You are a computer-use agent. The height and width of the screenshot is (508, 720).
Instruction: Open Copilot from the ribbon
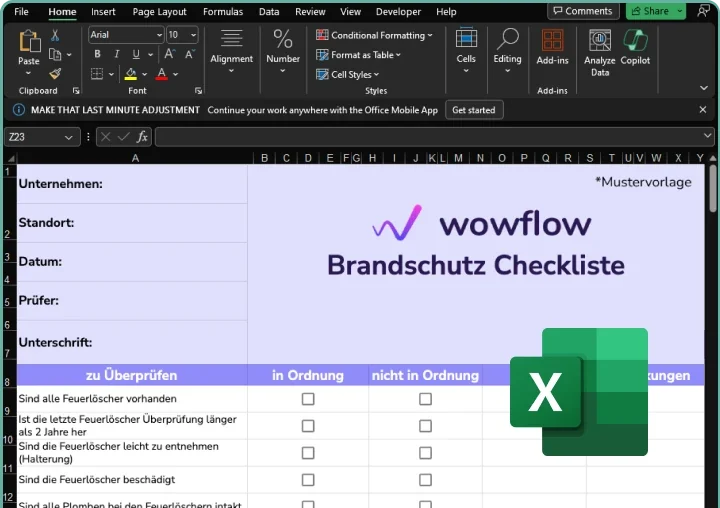coord(635,49)
